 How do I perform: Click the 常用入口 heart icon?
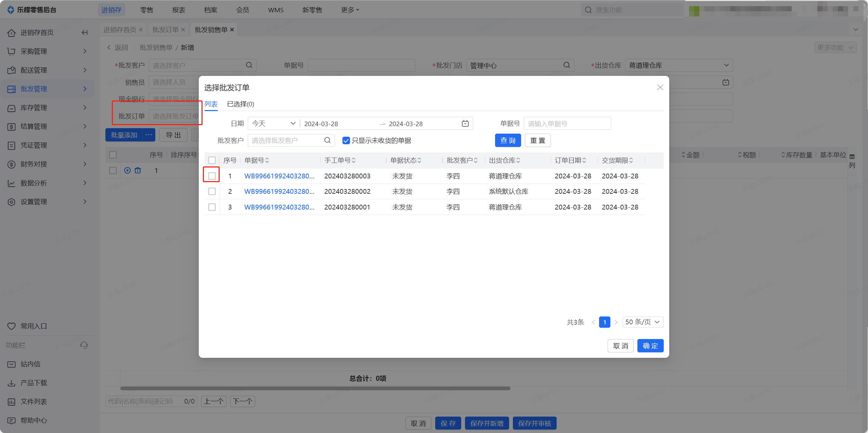[11, 326]
